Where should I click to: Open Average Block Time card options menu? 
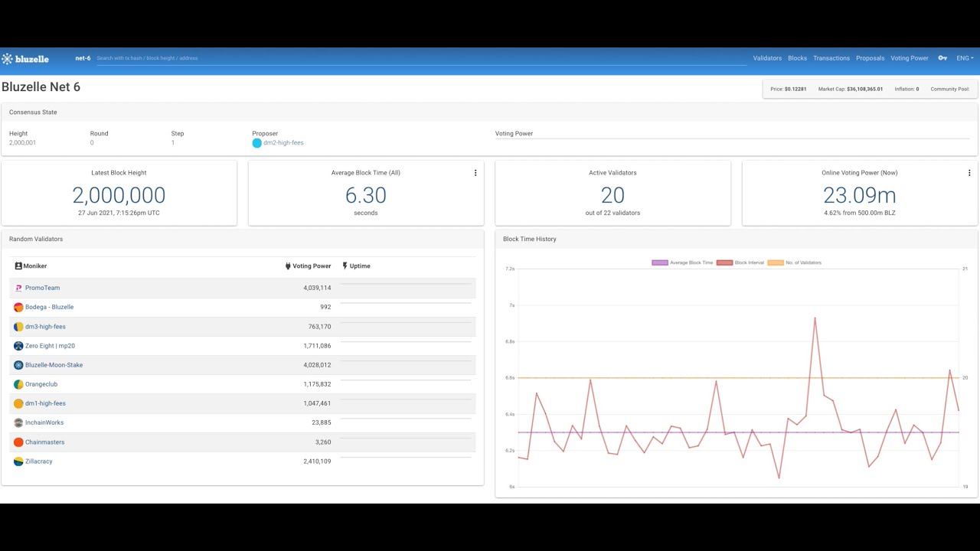(x=475, y=173)
